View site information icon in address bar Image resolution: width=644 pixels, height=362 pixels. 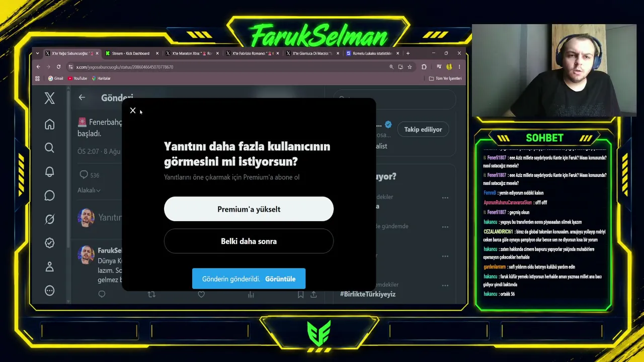(71, 67)
